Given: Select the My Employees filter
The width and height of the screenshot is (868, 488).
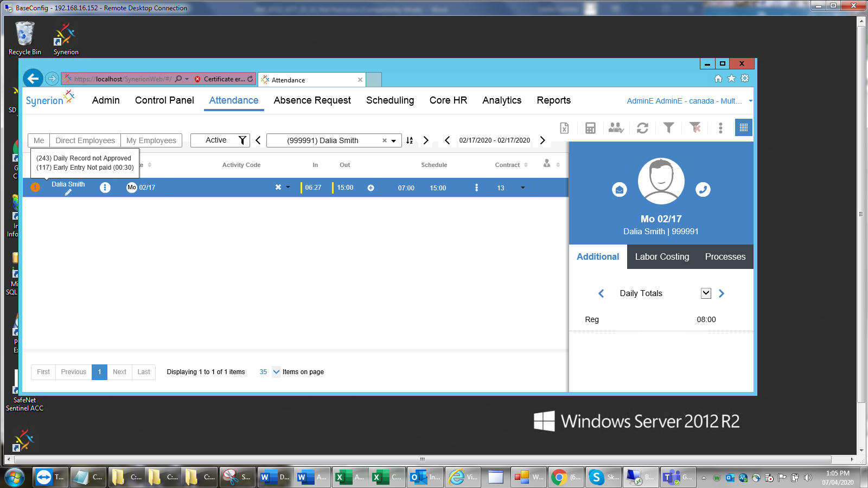Looking at the screenshot, I should click(151, 140).
